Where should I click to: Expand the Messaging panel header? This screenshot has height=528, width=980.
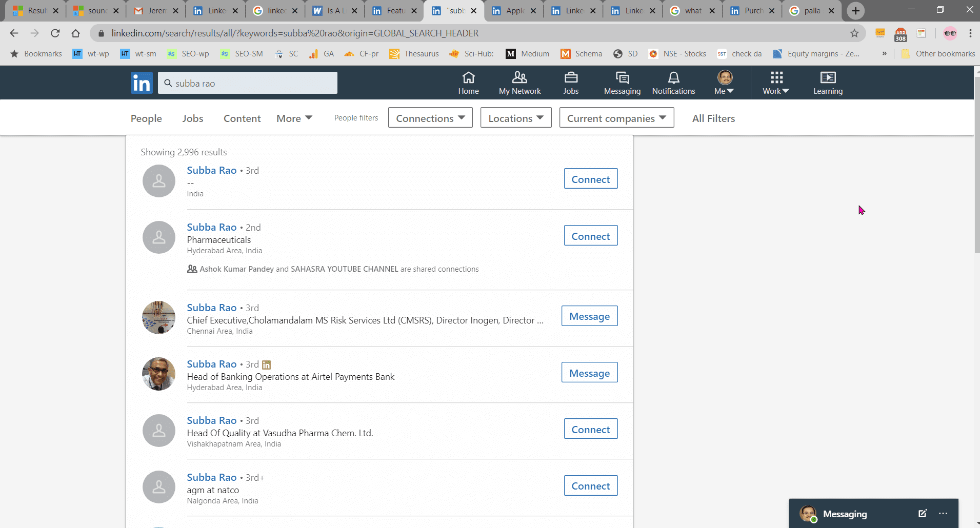click(x=873, y=514)
